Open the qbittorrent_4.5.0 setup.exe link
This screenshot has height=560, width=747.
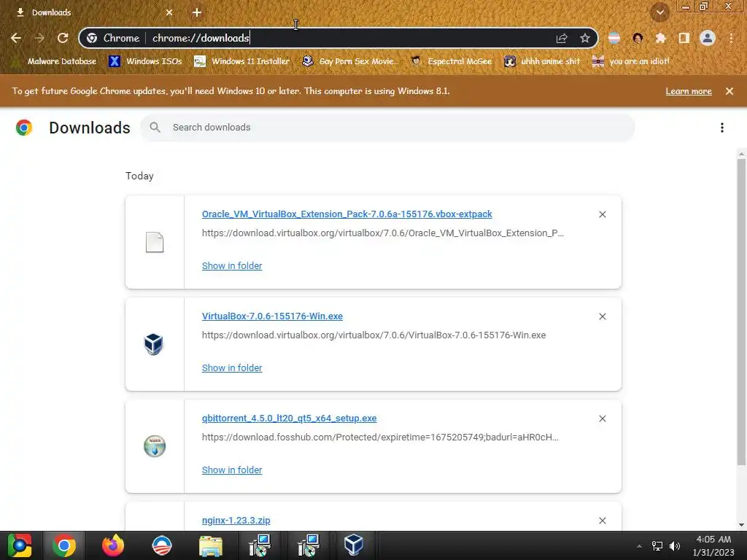click(289, 418)
